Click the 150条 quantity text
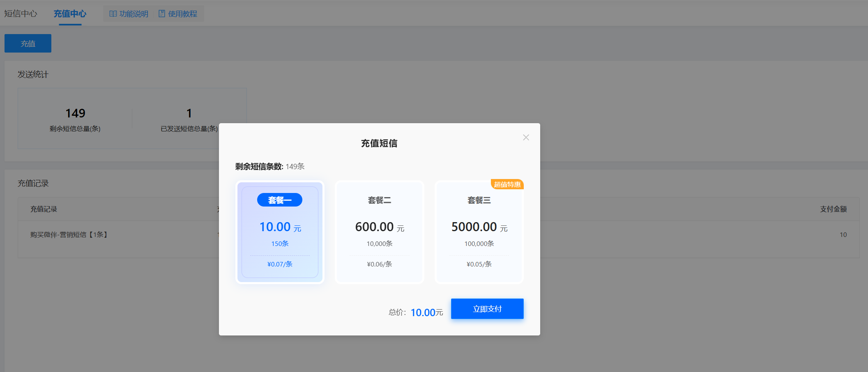This screenshot has width=868, height=372. (280, 243)
